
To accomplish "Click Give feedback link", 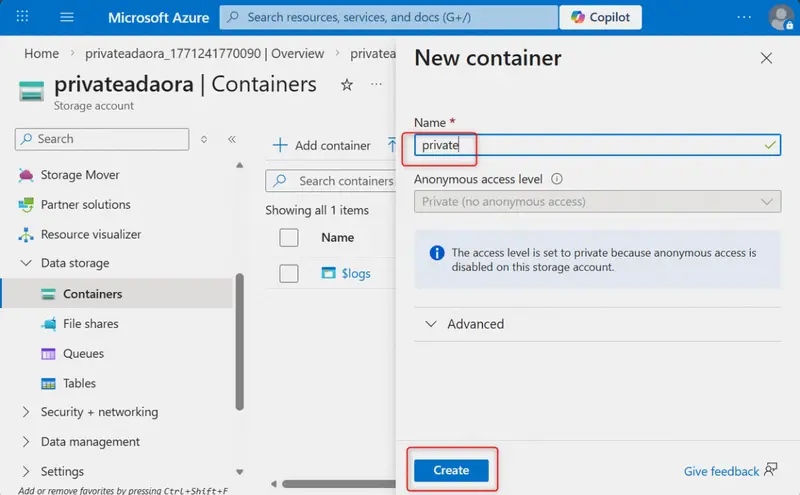I will (x=721, y=472).
